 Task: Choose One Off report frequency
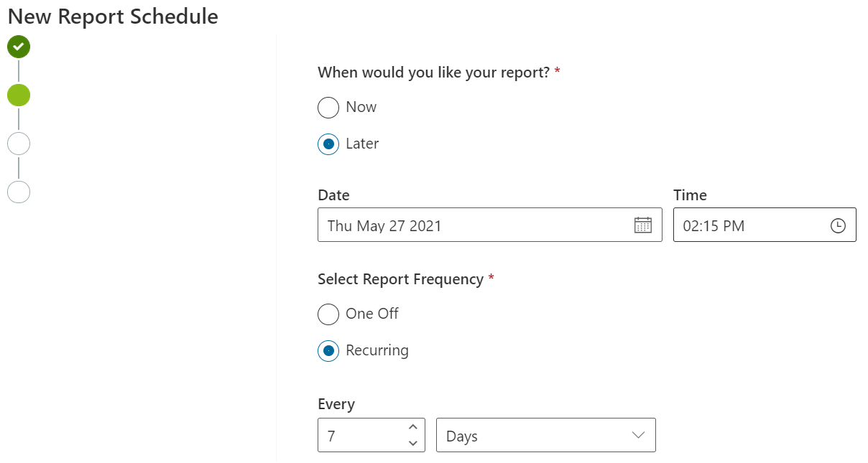pos(328,314)
